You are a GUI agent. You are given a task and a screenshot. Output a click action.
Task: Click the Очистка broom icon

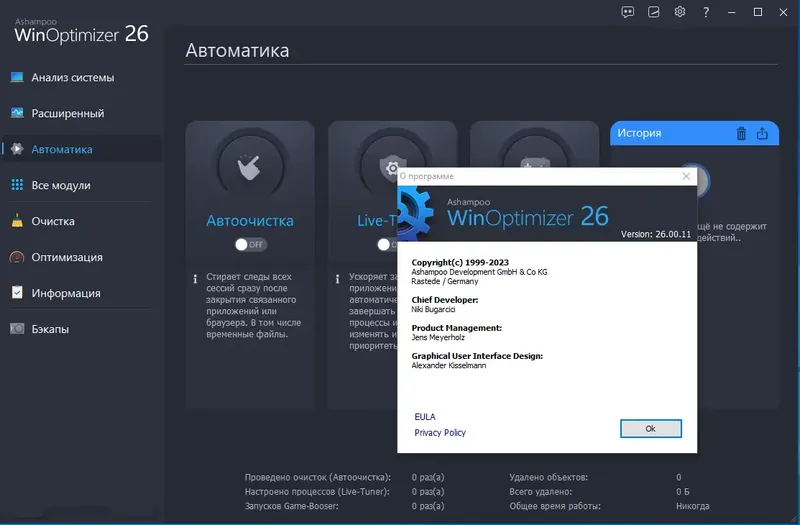point(17,220)
